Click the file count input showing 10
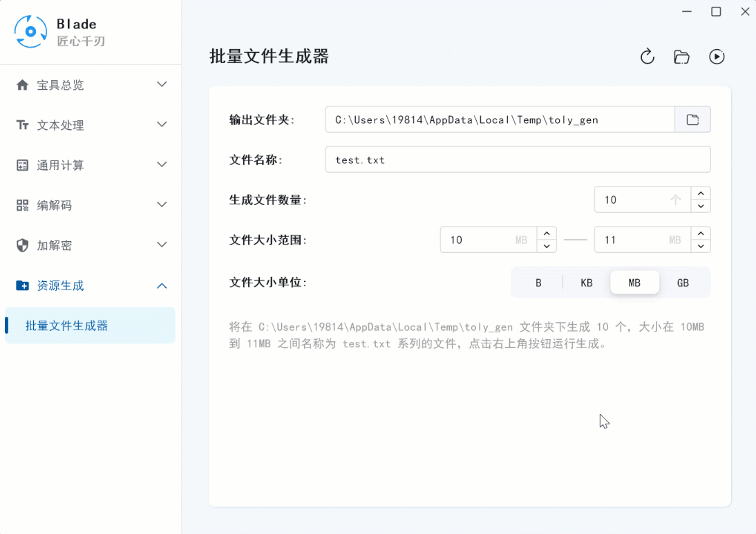 point(642,200)
